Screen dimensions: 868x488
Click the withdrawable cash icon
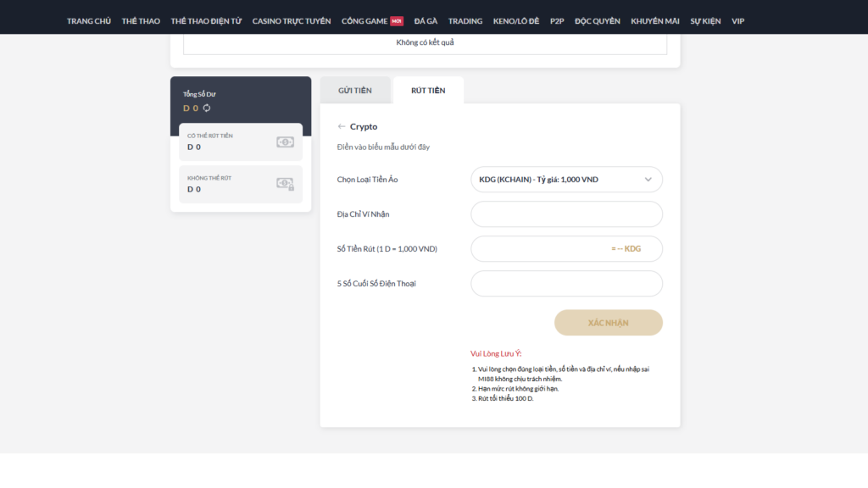pos(285,142)
